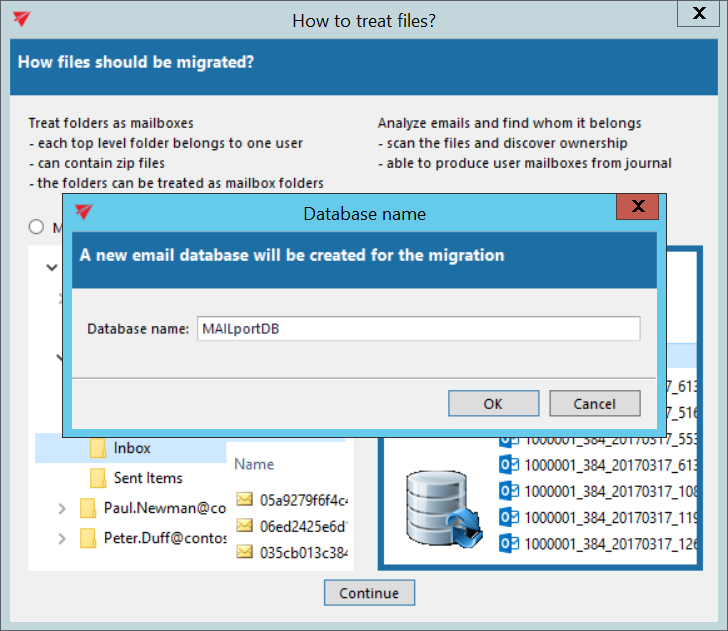Viewport: 728px width, 631px height.
Task: Click the Inbox folder icon
Action: click(98, 448)
